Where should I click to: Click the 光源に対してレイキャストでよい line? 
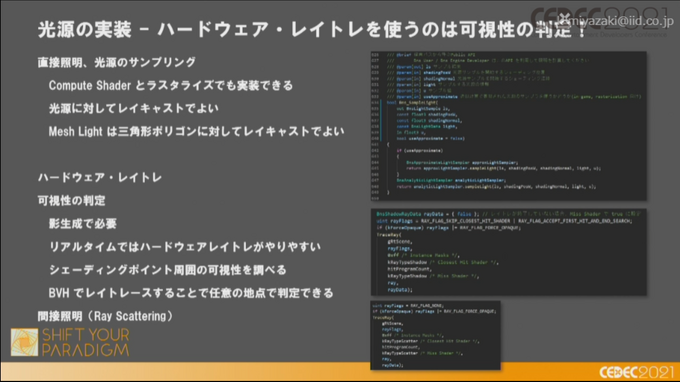(134, 108)
